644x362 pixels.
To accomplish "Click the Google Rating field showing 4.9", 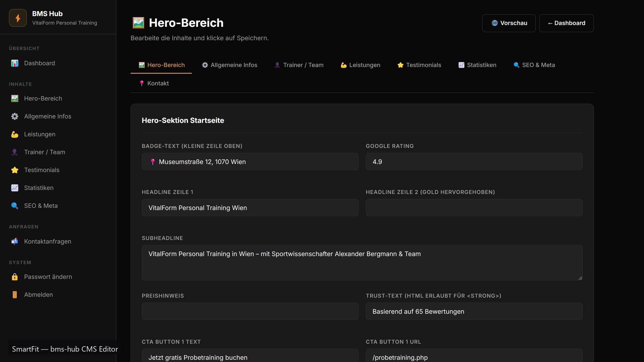I will (474, 162).
